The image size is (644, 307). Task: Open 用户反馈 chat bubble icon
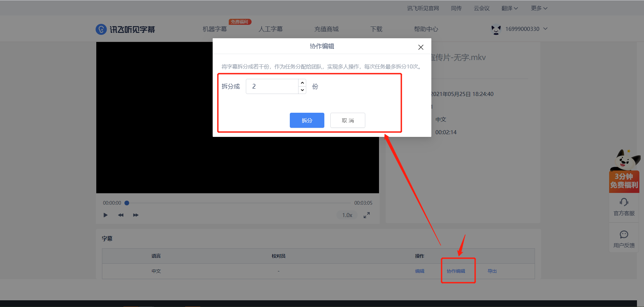click(x=624, y=234)
